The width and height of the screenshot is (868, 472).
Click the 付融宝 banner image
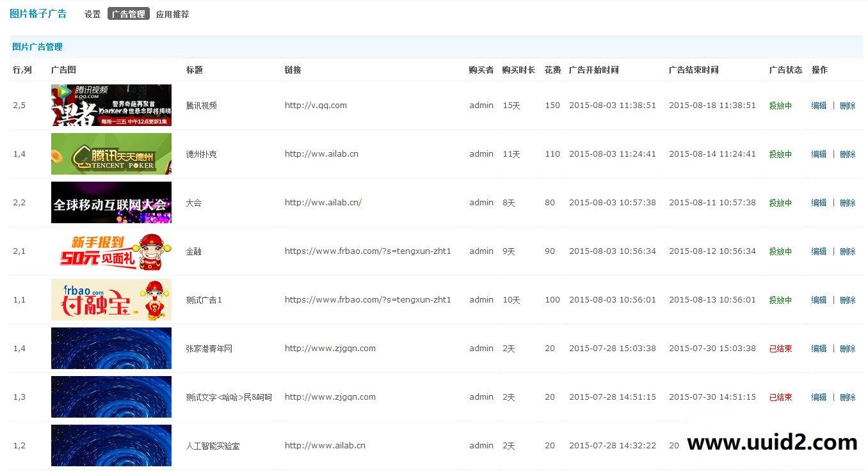click(111, 299)
